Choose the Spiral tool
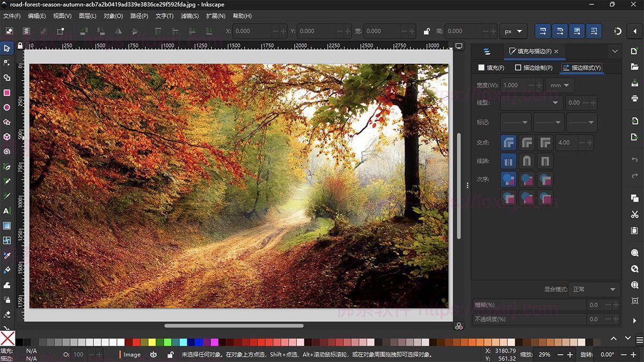The width and height of the screenshot is (644, 362). [7, 152]
